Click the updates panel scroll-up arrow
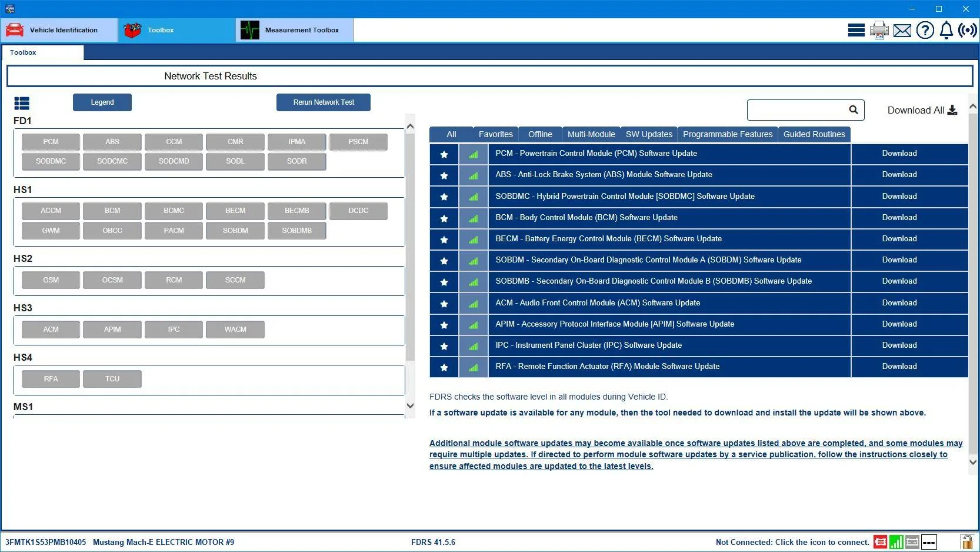Image resolution: width=980 pixels, height=552 pixels. 973,107
